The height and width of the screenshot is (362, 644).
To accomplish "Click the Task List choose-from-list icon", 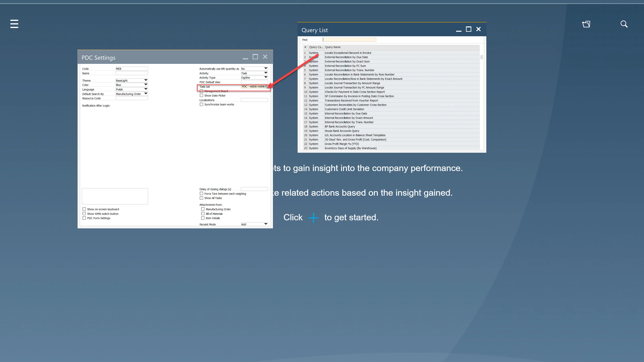I will [x=266, y=87].
